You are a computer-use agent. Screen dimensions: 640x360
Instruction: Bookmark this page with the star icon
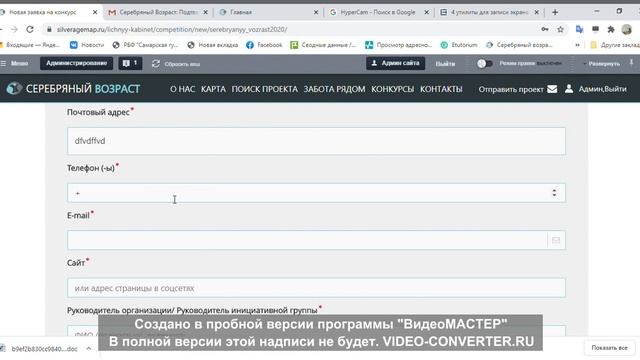560,29
